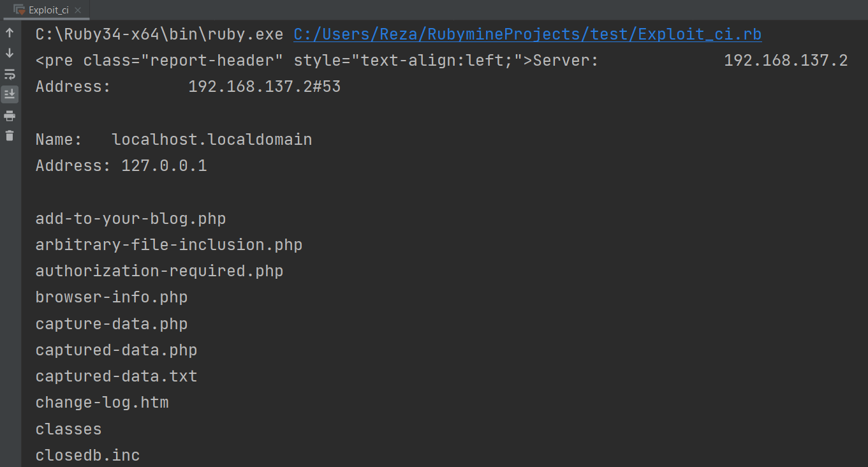Click the localhost.localdomain name text
The height and width of the screenshot is (467, 868).
click(x=212, y=140)
